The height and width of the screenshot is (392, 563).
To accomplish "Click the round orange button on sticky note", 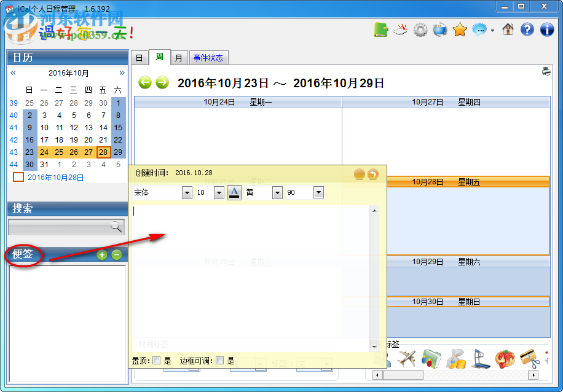I will click(x=360, y=174).
